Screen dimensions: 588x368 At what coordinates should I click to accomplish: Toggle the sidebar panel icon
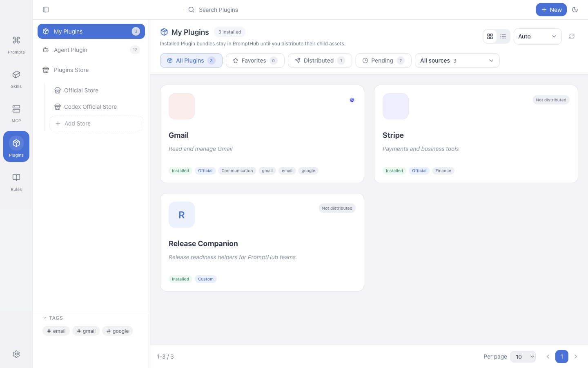point(46,10)
